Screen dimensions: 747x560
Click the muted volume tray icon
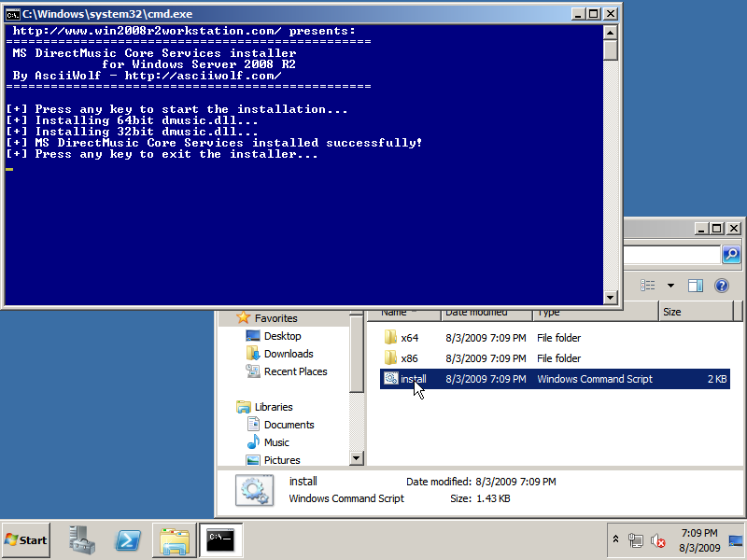click(658, 540)
